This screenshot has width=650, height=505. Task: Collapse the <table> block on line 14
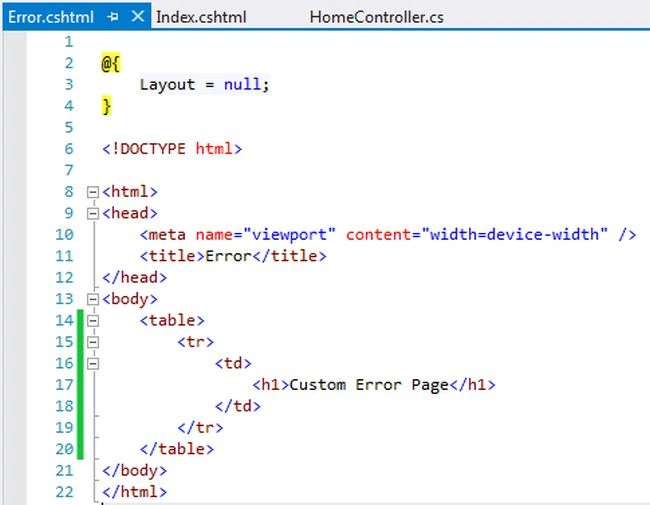[x=92, y=320]
